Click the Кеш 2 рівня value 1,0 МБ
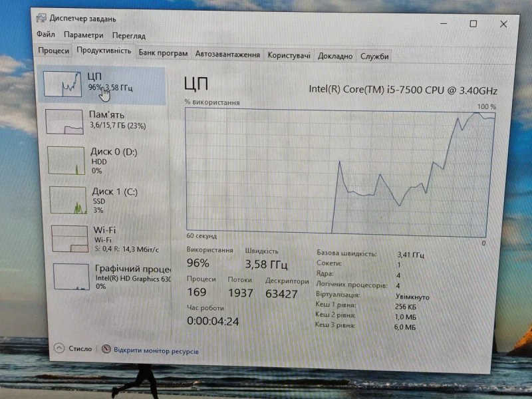Screen dimensions: 532x399 coord(405,317)
